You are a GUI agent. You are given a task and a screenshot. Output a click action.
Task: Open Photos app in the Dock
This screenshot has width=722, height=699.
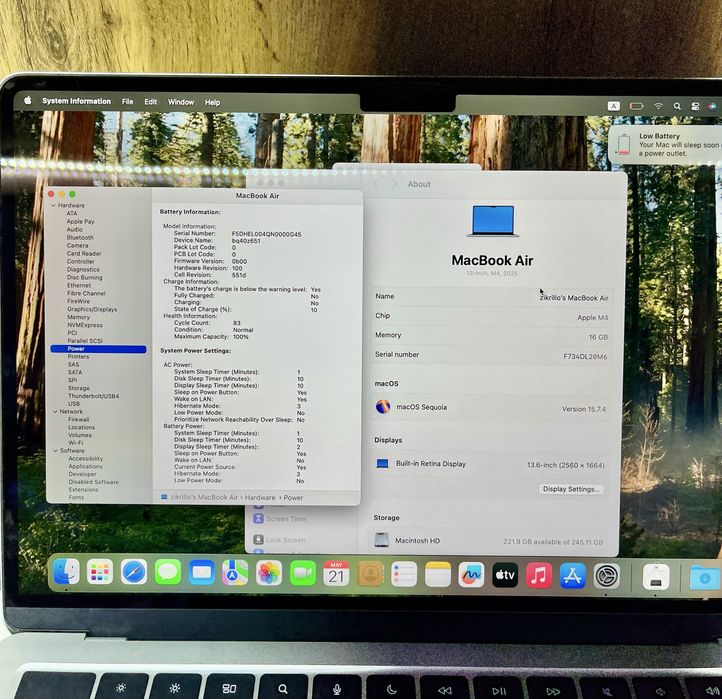click(x=269, y=573)
